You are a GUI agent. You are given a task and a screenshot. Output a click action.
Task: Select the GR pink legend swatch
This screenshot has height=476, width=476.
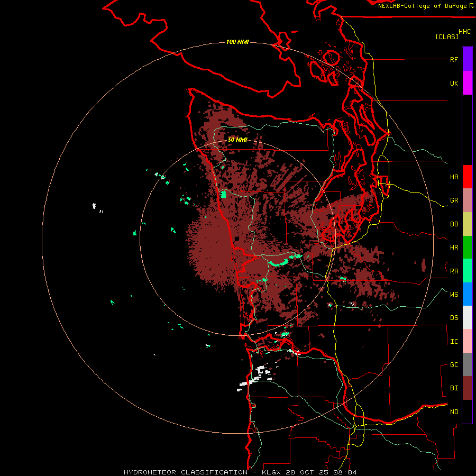click(x=467, y=200)
